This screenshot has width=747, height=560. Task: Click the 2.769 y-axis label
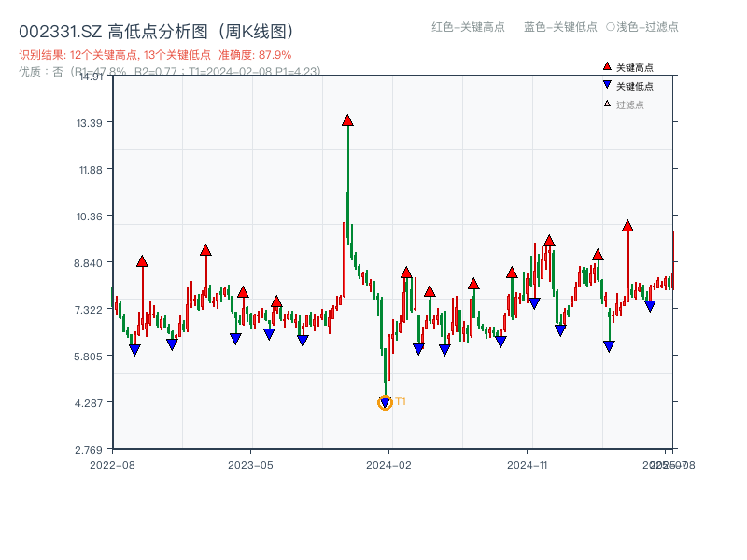click(x=88, y=450)
